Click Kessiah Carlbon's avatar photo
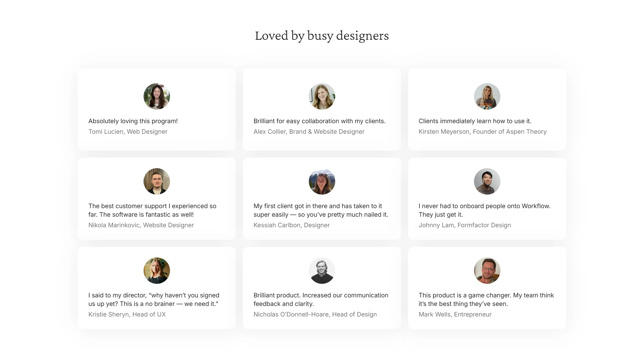 click(322, 181)
